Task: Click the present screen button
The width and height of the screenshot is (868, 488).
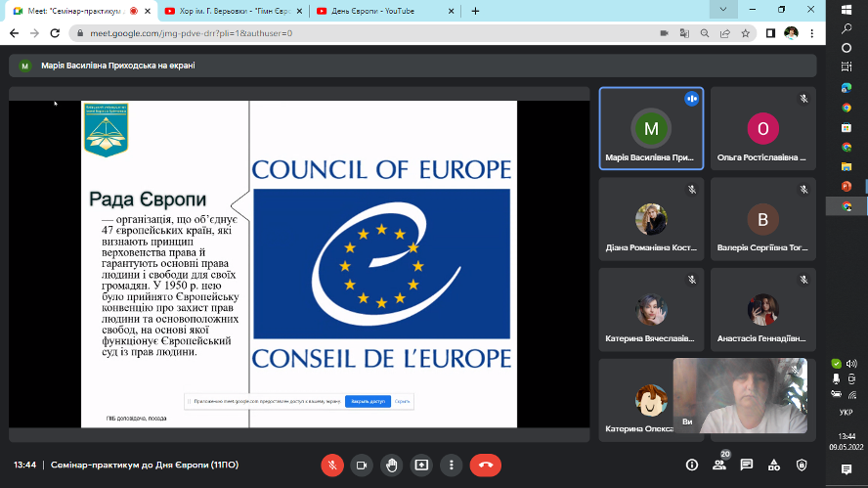Action: [x=421, y=465]
